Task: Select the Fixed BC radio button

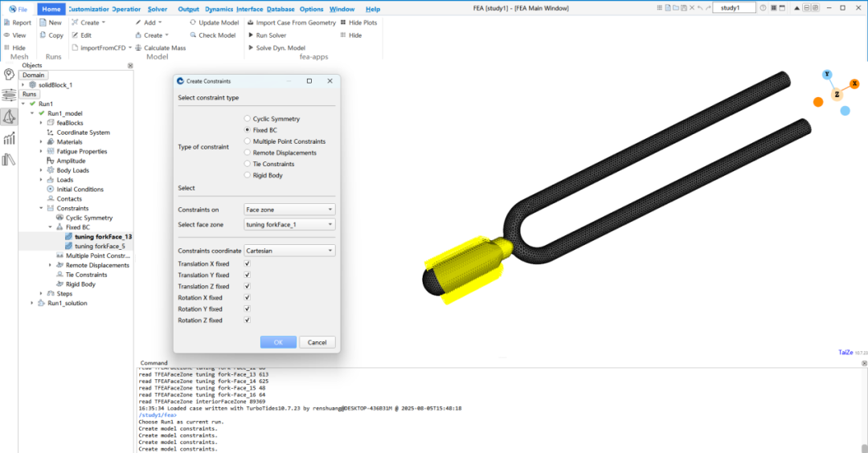Action: [x=248, y=129]
